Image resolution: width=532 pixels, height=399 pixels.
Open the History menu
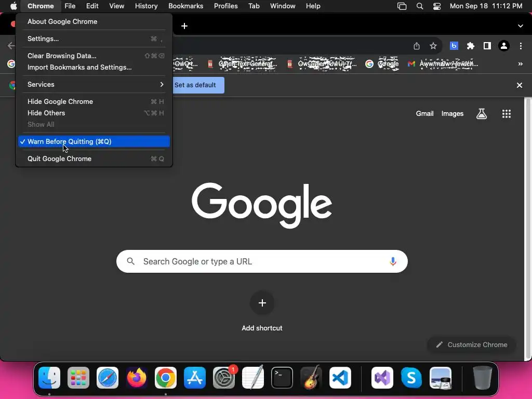(146, 6)
